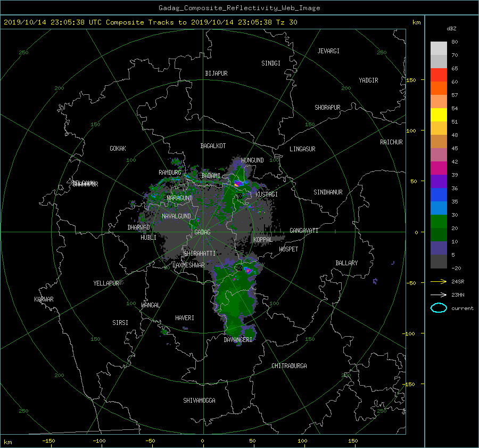Click the purple 36-39 dBZ swatch
Image resolution: width=479 pixels, height=448 pixels.
point(439,181)
